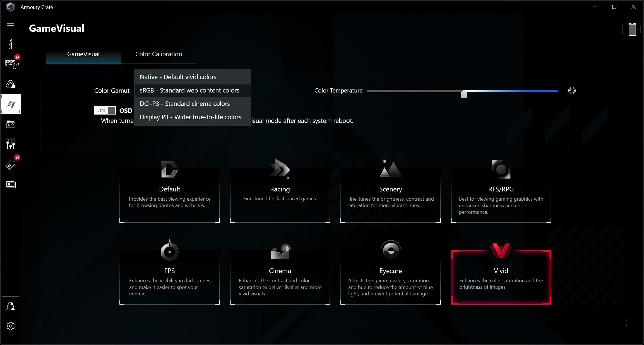This screenshot has width=644, height=345.
Task: Open the News sidebar icon
Action: tap(11, 184)
